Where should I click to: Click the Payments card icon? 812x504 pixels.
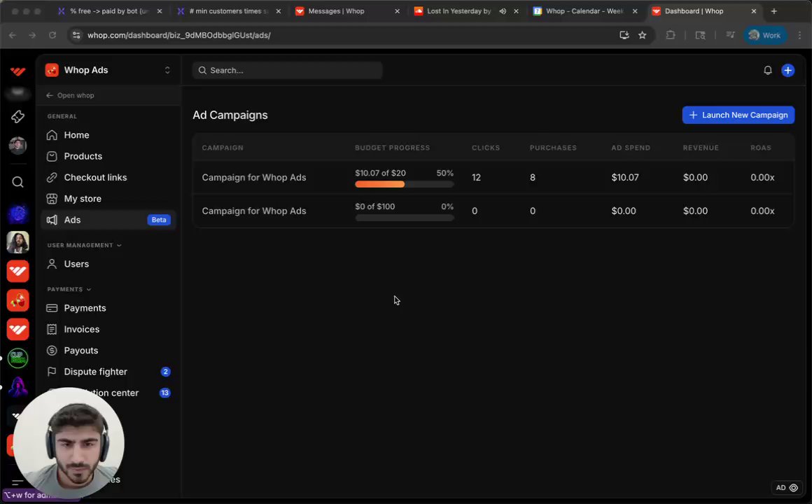[52, 308]
